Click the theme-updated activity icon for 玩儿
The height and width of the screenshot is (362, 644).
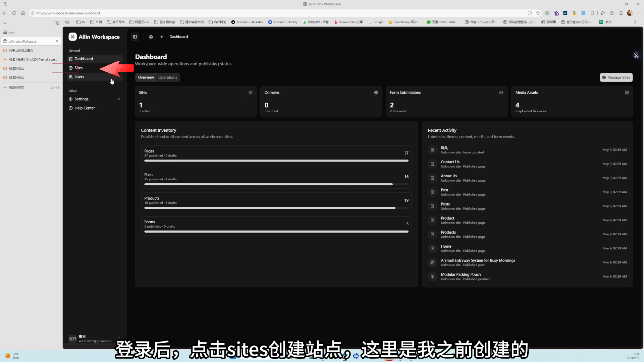point(432,150)
